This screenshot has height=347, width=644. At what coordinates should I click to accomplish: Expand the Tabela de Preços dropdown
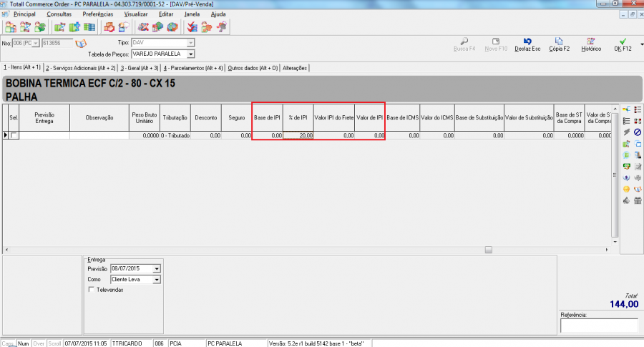pyautogui.click(x=191, y=54)
